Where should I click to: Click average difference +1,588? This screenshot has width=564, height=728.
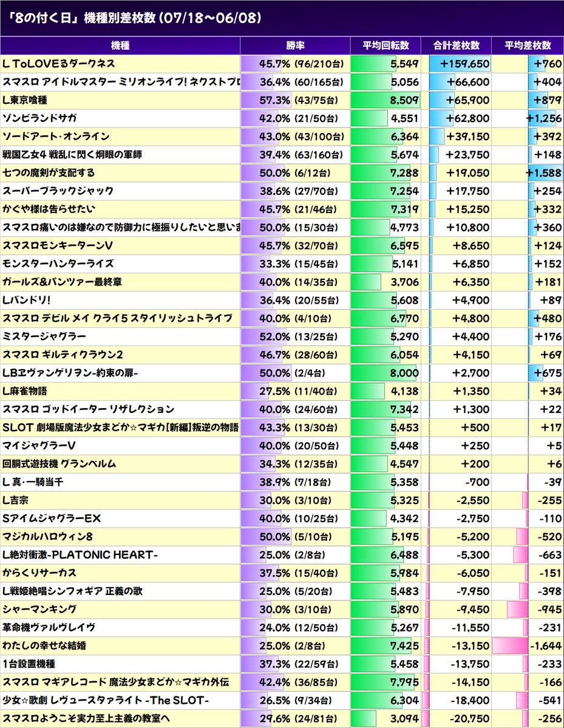tap(544, 172)
